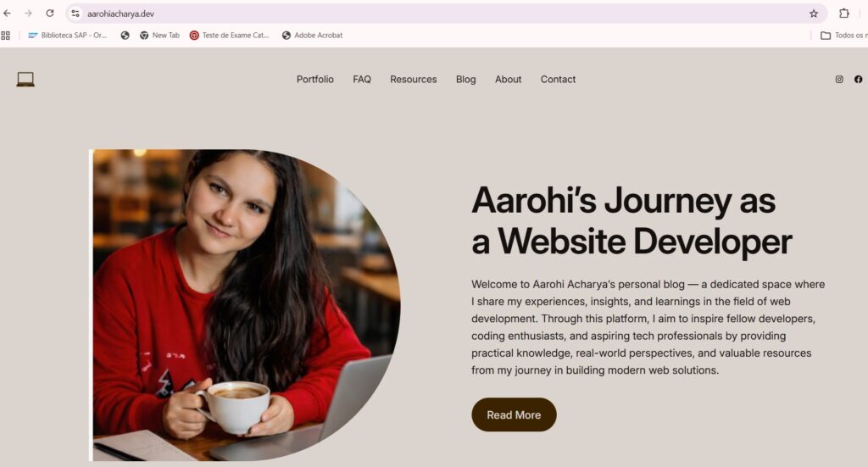The image size is (868, 467).
Task: Go to the Portfolio menu item
Action: tap(315, 79)
